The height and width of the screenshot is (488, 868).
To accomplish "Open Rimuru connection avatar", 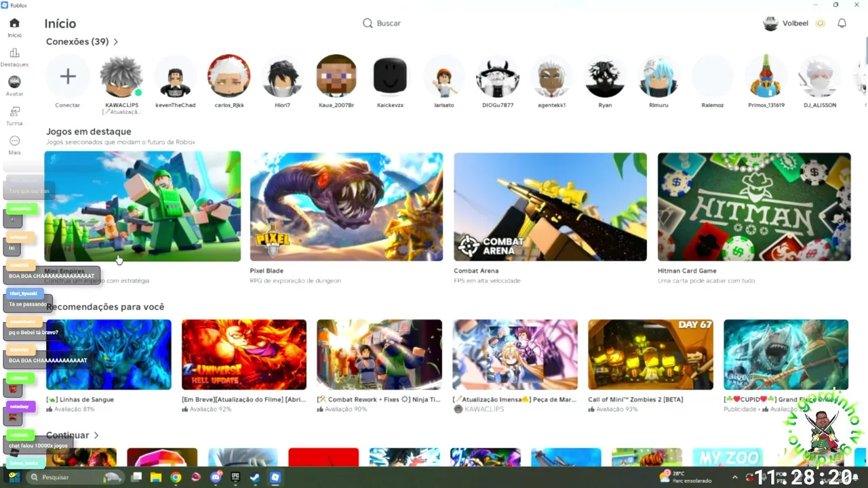I will (658, 76).
